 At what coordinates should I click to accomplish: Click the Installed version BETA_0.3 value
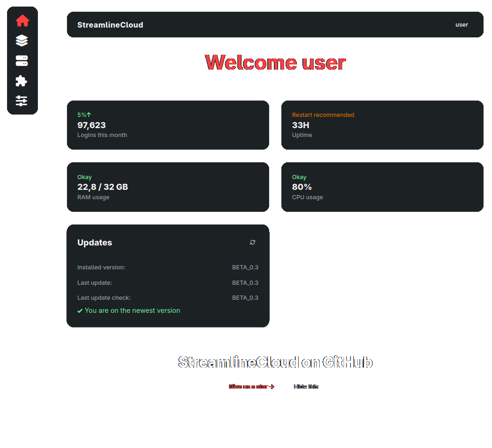tap(245, 267)
